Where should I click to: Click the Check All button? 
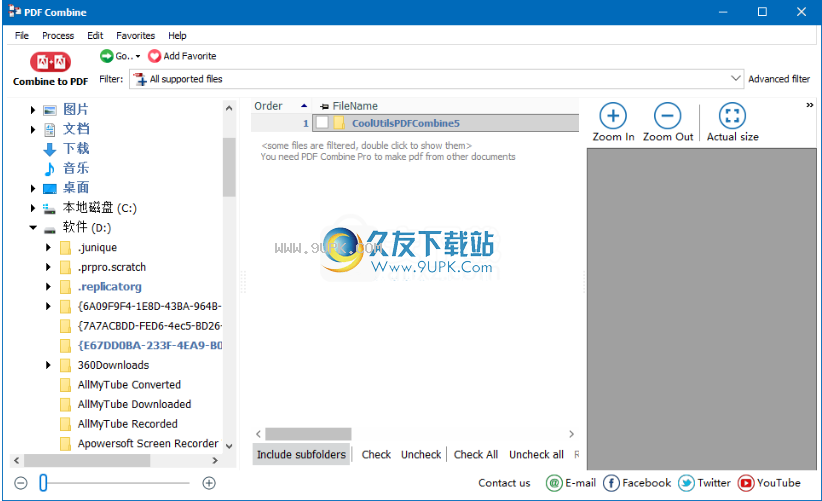point(475,454)
